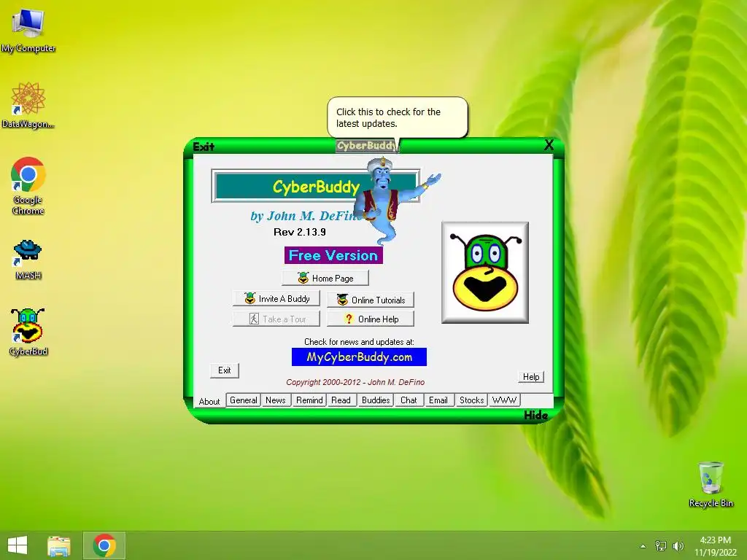The height and width of the screenshot is (560, 747).
Task: Click the large CyberBuddy bug mascot image
Action: pyautogui.click(x=485, y=273)
